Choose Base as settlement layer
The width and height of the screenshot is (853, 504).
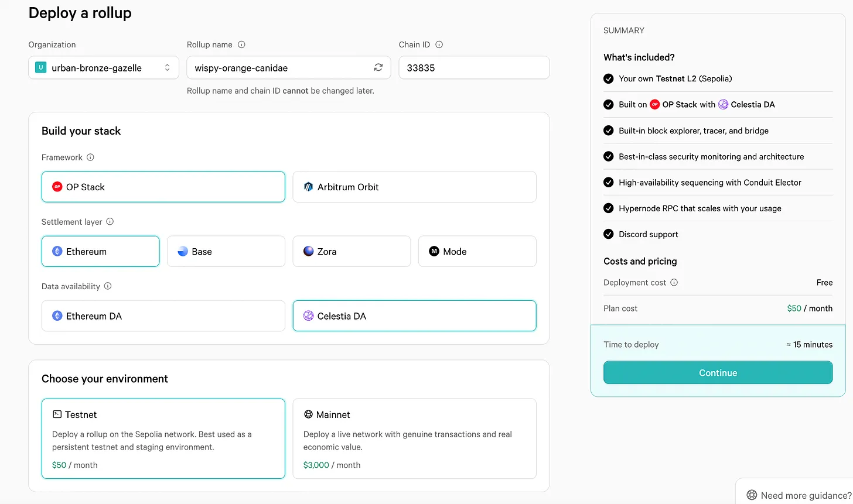(226, 251)
